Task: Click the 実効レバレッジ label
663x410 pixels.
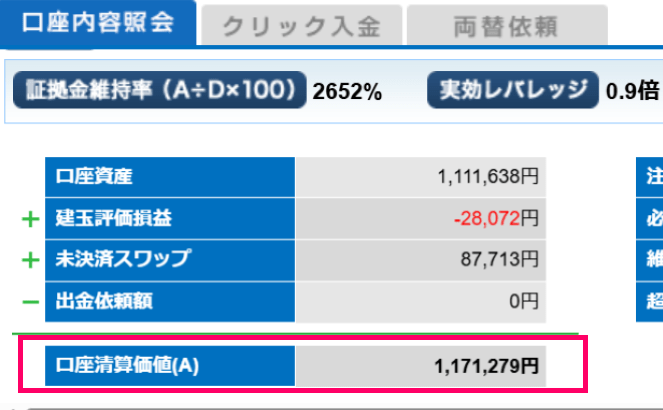Action: tap(513, 90)
